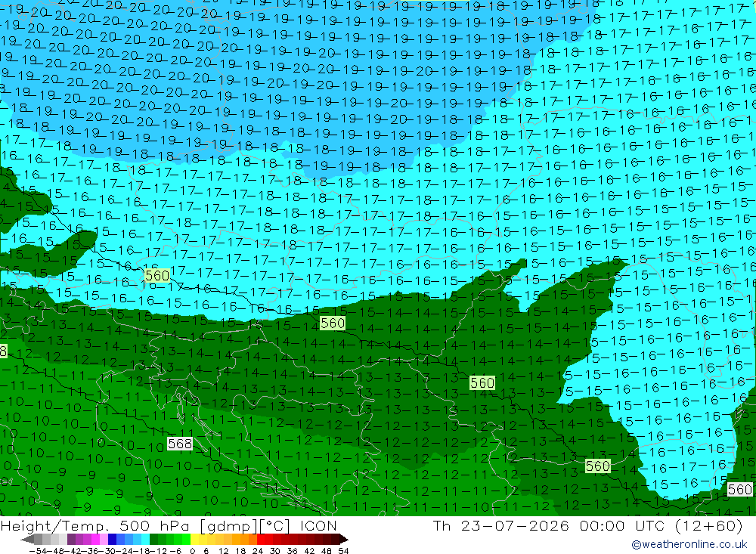Screen dimensions: 756x554
Task: Open the weatheronline.co.uk copyright link
Action: pyautogui.click(x=689, y=544)
